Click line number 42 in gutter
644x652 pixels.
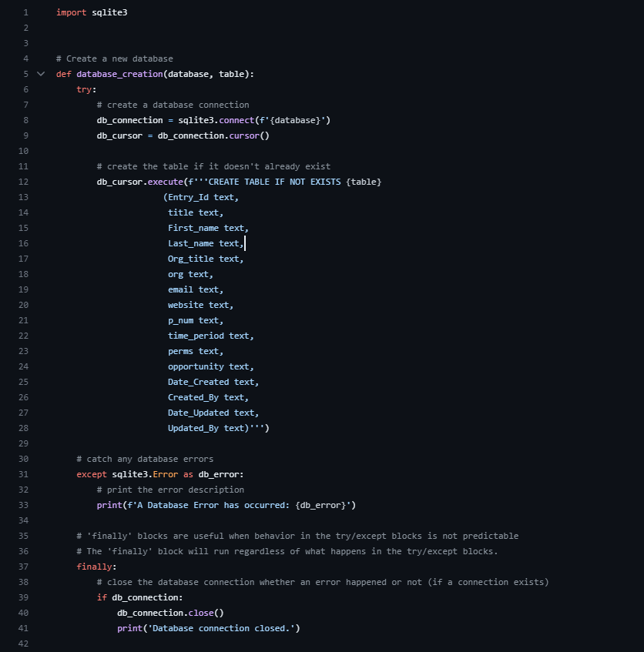(x=23, y=644)
